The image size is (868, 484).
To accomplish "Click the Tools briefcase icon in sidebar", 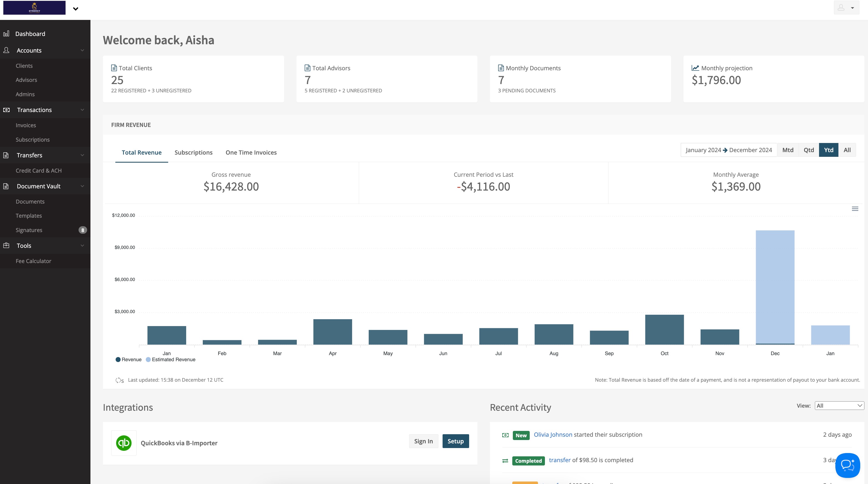I will (x=6, y=246).
